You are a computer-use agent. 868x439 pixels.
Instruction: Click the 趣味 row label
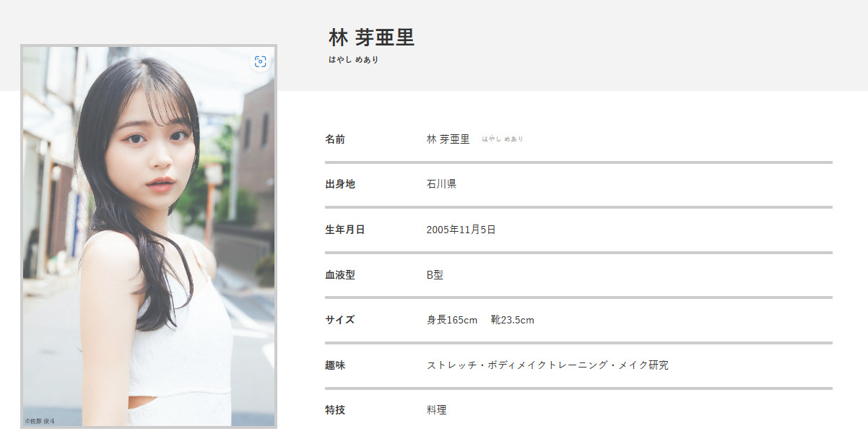[335, 365]
